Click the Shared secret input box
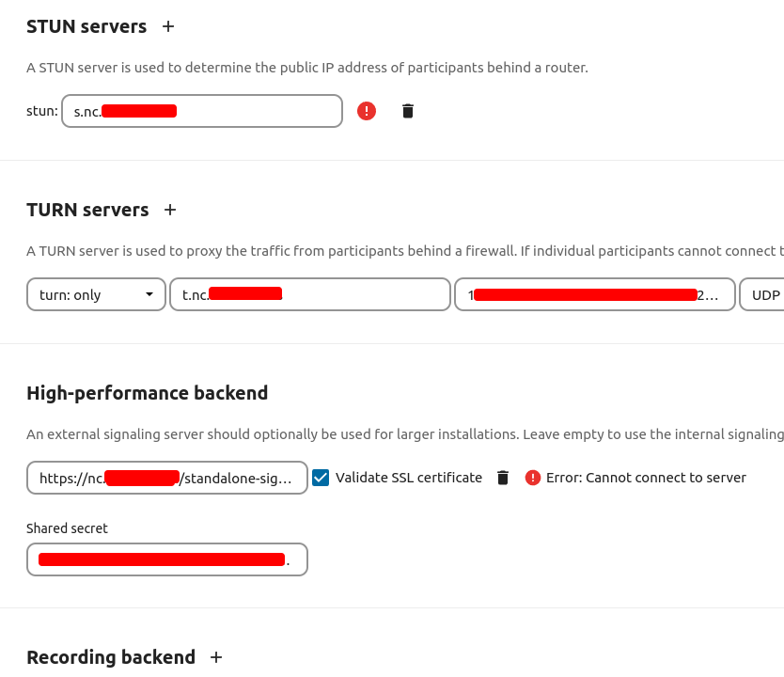784x677 pixels. [166, 559]
